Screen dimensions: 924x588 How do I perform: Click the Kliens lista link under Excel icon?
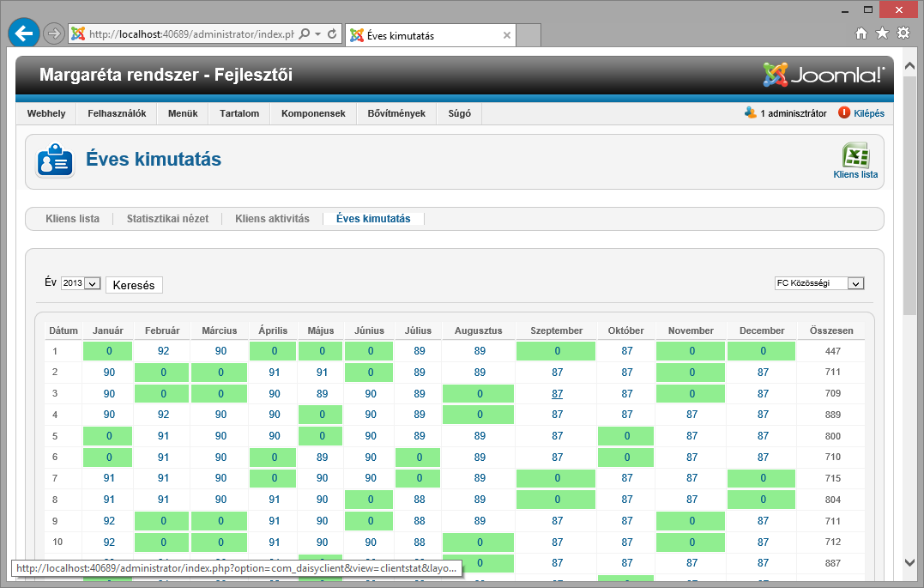point(855,174)
